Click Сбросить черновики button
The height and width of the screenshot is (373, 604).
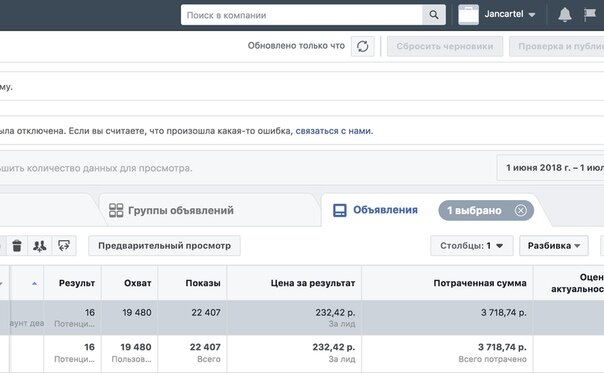[x=445, y=46]
